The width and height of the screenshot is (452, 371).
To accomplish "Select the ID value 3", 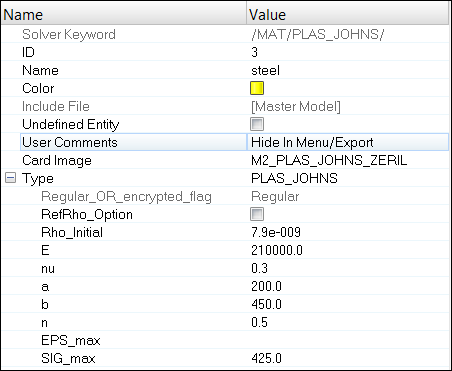I will [x=254, y=52].
